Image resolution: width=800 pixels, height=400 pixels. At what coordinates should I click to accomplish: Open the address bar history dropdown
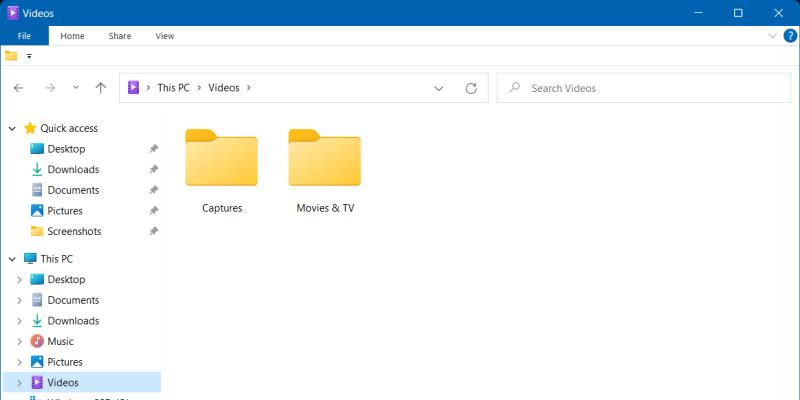tap(438, 88)
